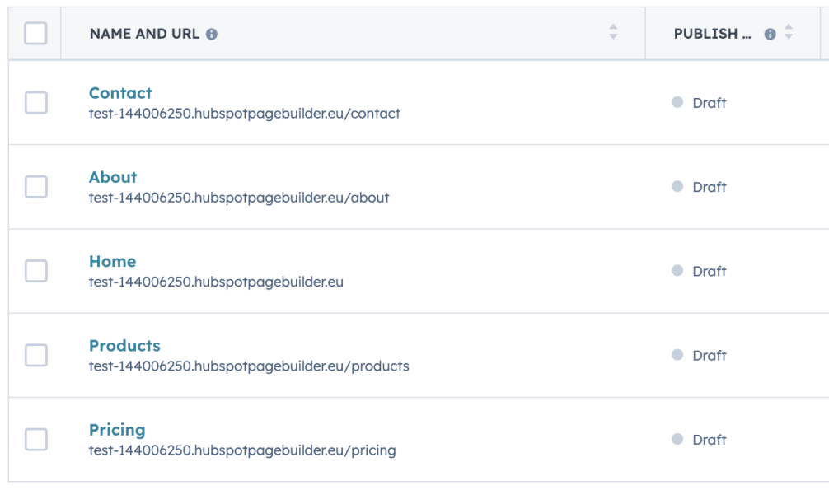Screen dimensions: 829x504
Task: Open the Pricing page link
Action: point(117,430)
